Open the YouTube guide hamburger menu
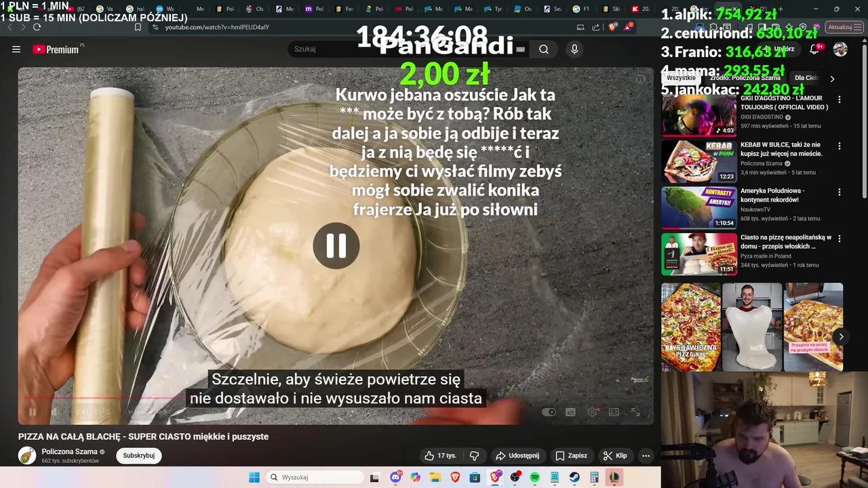The height and width of the screenshot is (488, 868). click(x=16, y=49)
